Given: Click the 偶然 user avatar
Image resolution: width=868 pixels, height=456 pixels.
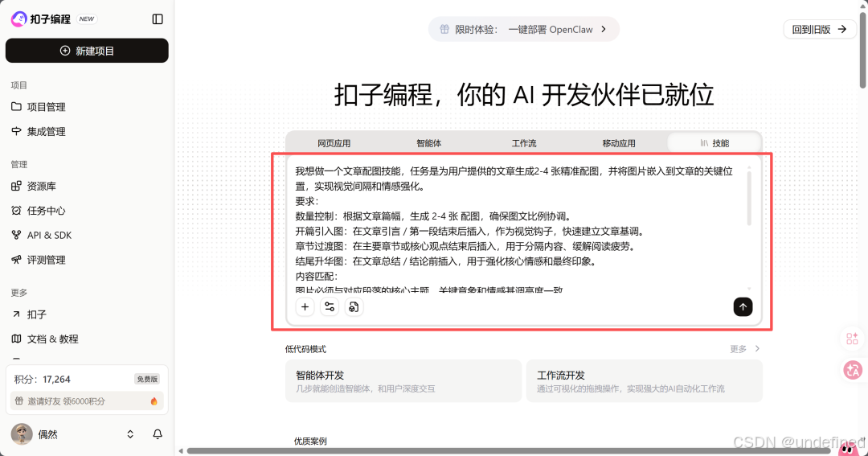Looking at the screenshot, I should [x=22, y=434].
